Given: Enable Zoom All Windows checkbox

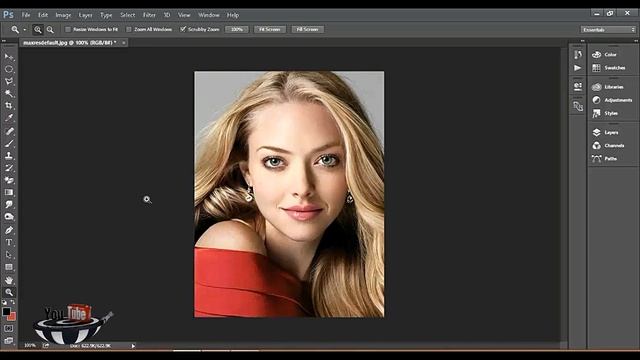Looking at the screenshot, I should pyautogui.click(x=129, y=29).
